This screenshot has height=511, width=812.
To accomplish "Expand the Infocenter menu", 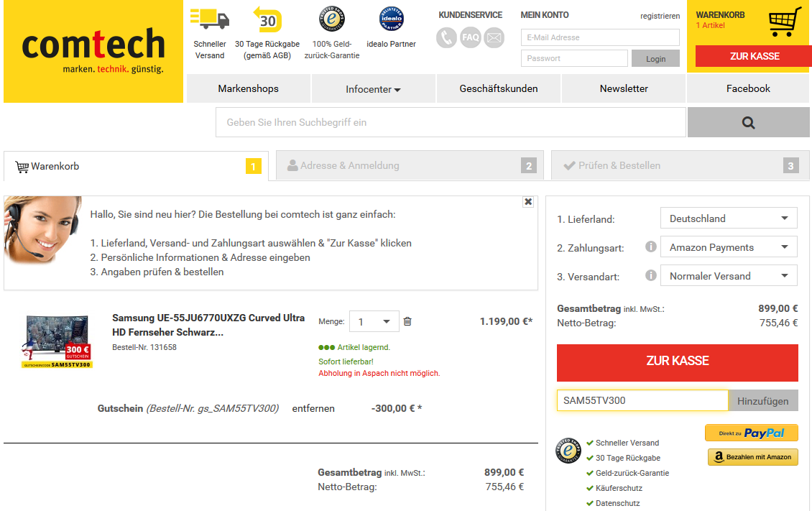I will coord(373,89).
